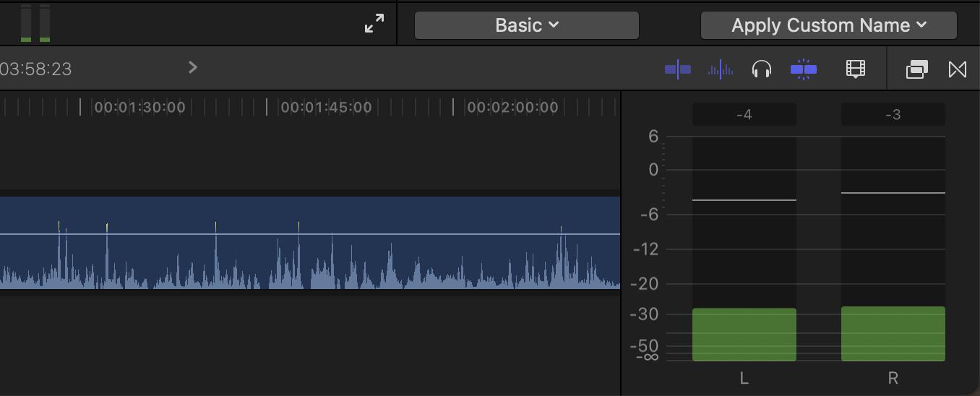Image resolution: width=980 pixels, height=396 pixels.
Task: Click the 00:02:00:00 ruler mark
Action: point(513,108)
